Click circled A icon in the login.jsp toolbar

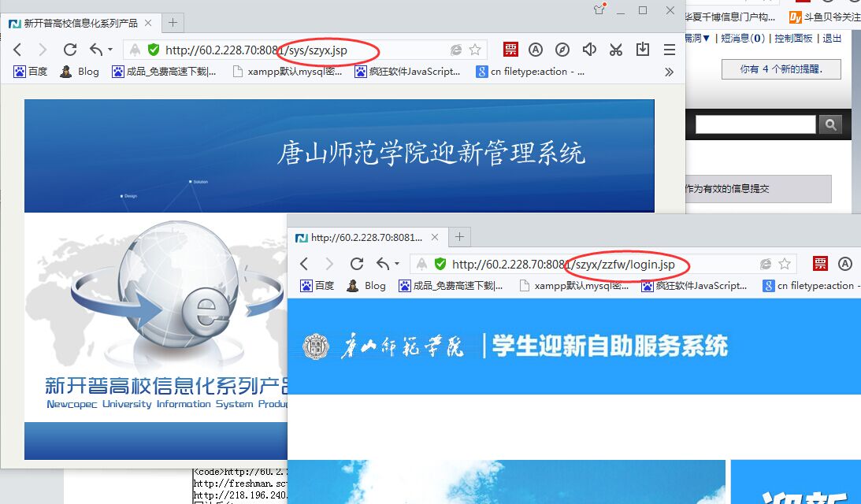point(845,264)
